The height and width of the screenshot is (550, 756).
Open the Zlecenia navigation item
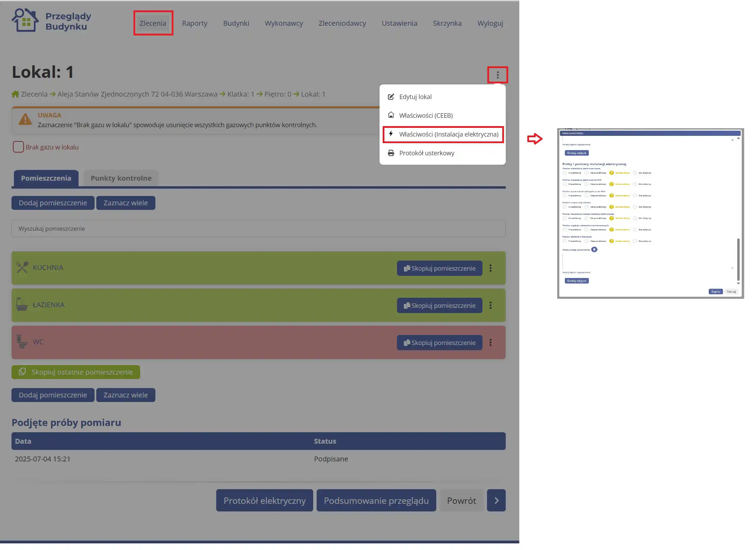coord(153,23)
